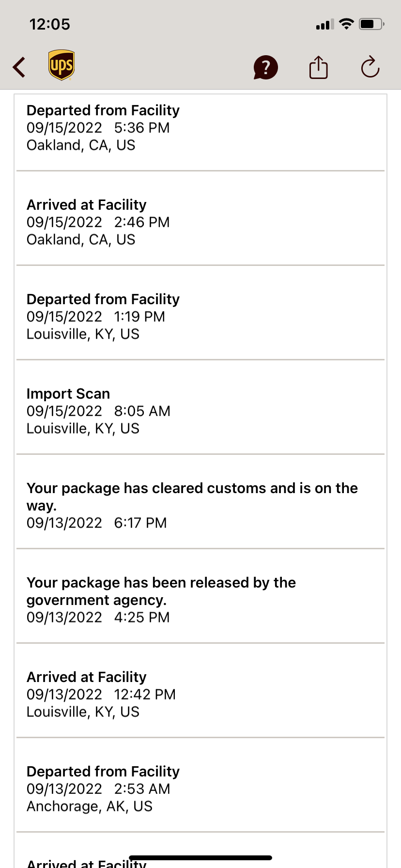Tap the home indicator bar

(x=200, y=858)
